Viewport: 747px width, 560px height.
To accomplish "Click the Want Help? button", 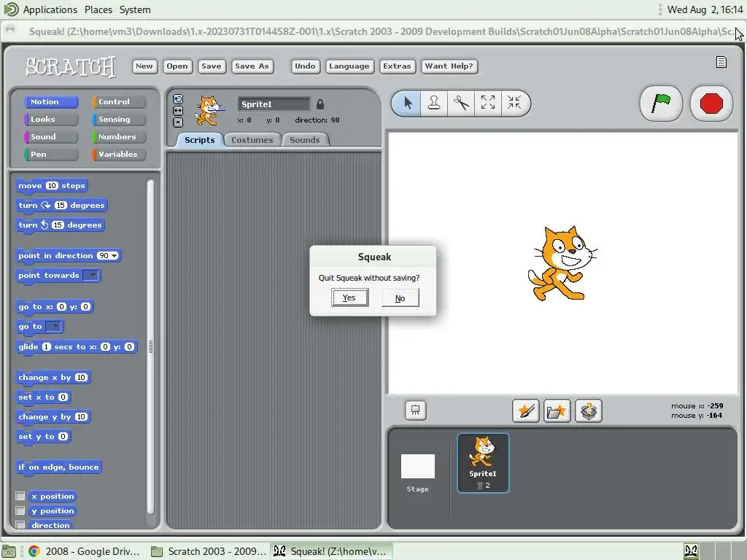I will [449, 66].
